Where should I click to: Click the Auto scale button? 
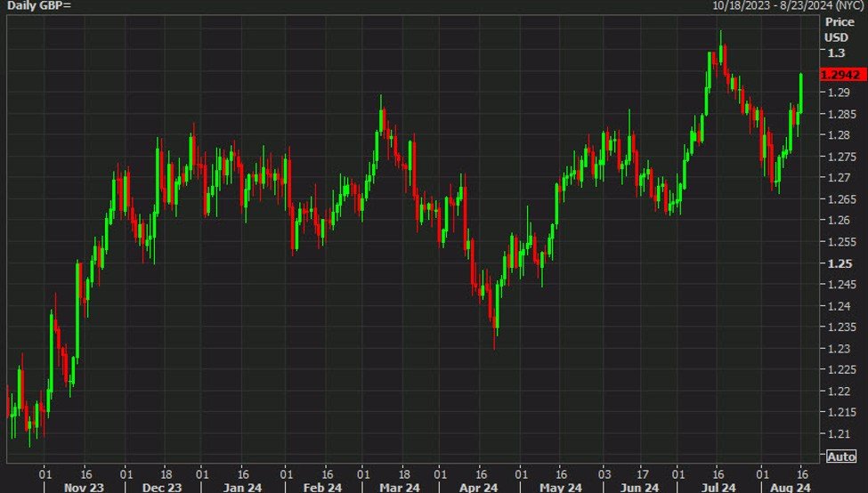(x=841, y=457)
